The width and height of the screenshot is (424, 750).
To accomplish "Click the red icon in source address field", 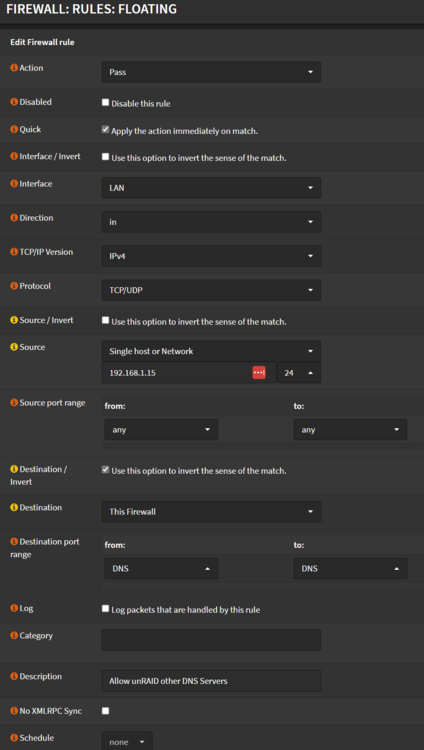I will (x=259, y=373).
